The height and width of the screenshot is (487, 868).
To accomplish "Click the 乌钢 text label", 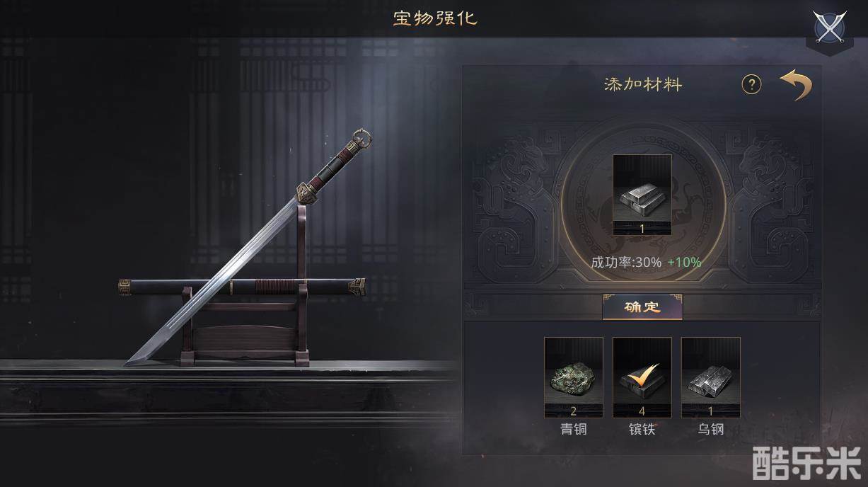I will tap(711, 429).
